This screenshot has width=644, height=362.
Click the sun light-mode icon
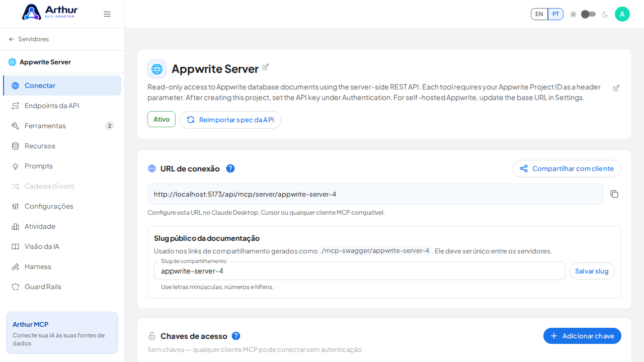[573, 14]
